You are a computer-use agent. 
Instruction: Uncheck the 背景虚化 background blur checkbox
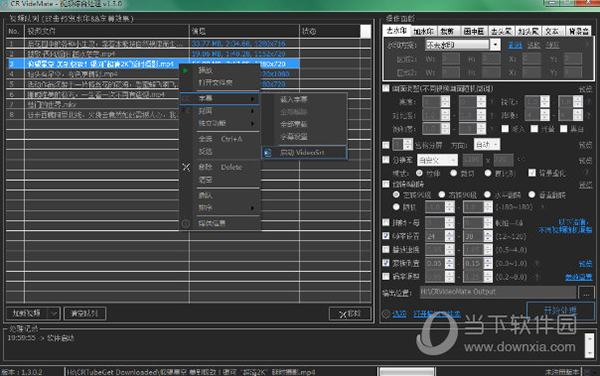(532, 173)
